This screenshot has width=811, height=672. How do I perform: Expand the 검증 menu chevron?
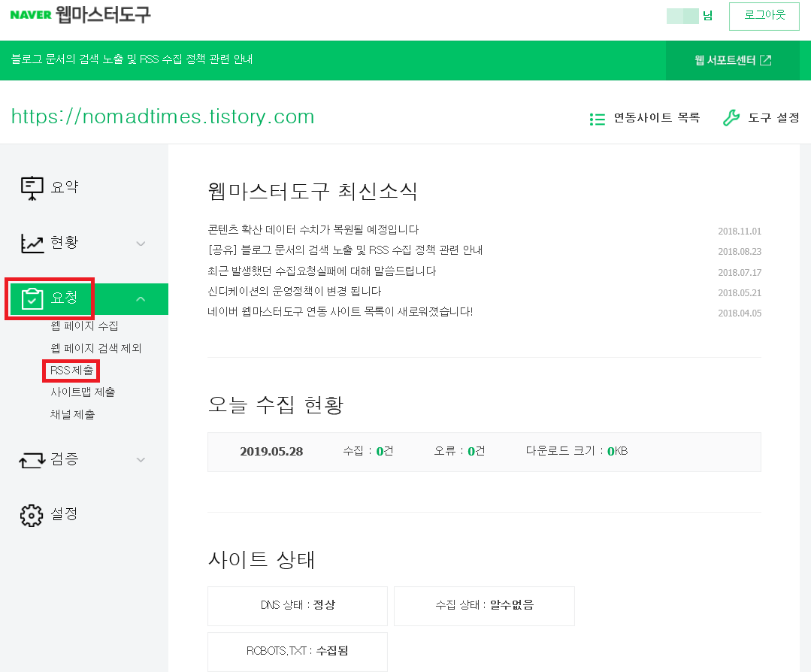click(x=141, y=459)
